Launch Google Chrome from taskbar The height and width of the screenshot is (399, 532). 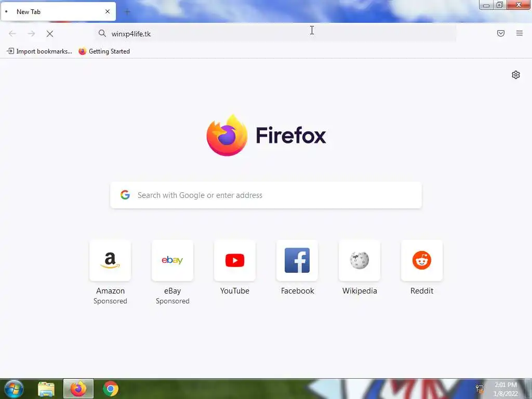111,389
